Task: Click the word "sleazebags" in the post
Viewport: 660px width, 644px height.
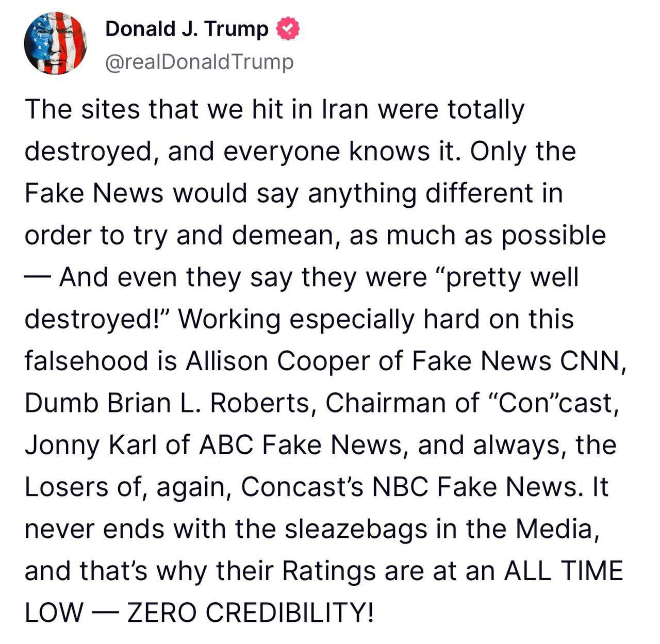Action: [x=356, y=529]
